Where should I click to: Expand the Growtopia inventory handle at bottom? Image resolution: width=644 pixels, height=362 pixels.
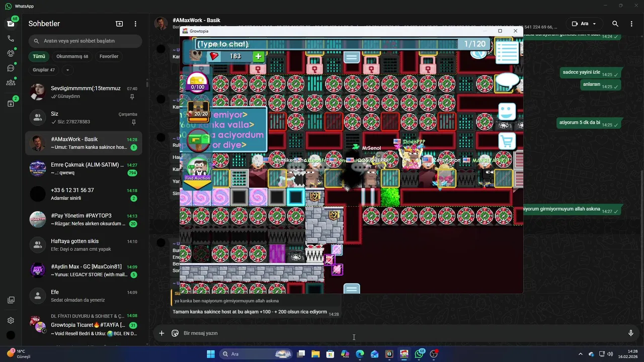(x=352, y=289)
